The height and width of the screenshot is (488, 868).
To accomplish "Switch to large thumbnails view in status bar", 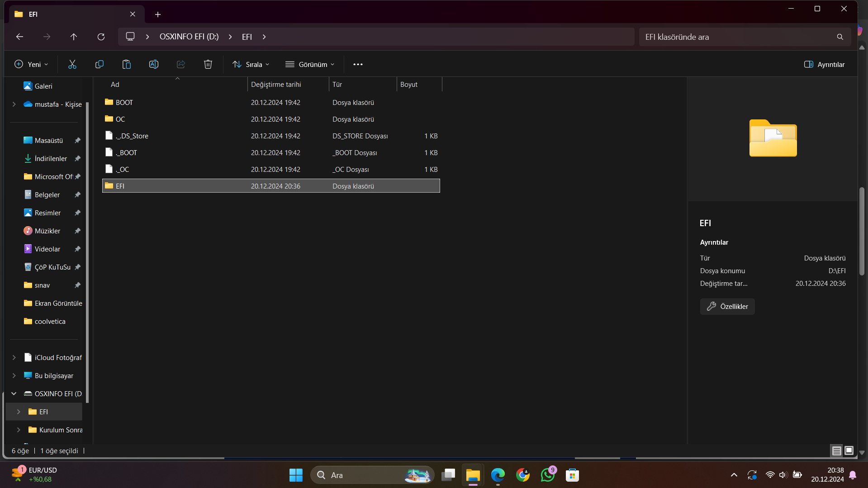I will click(x=849, y=450).
